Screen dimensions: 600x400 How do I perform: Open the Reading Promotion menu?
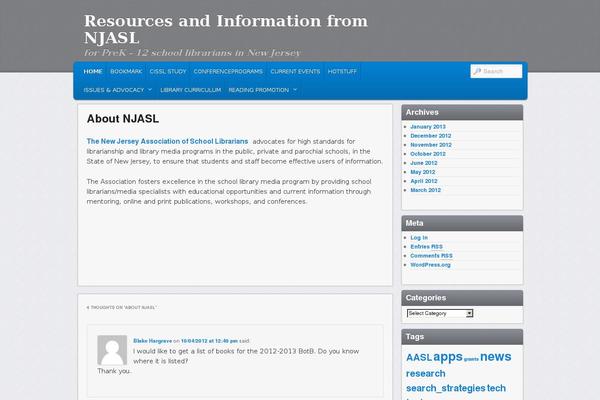(259, 90)
